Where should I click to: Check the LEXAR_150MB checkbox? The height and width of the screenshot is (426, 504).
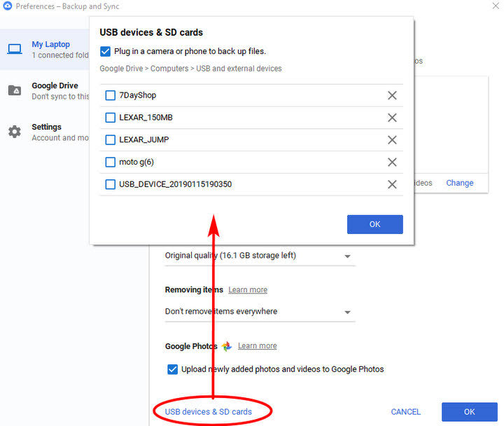(111, 118)
